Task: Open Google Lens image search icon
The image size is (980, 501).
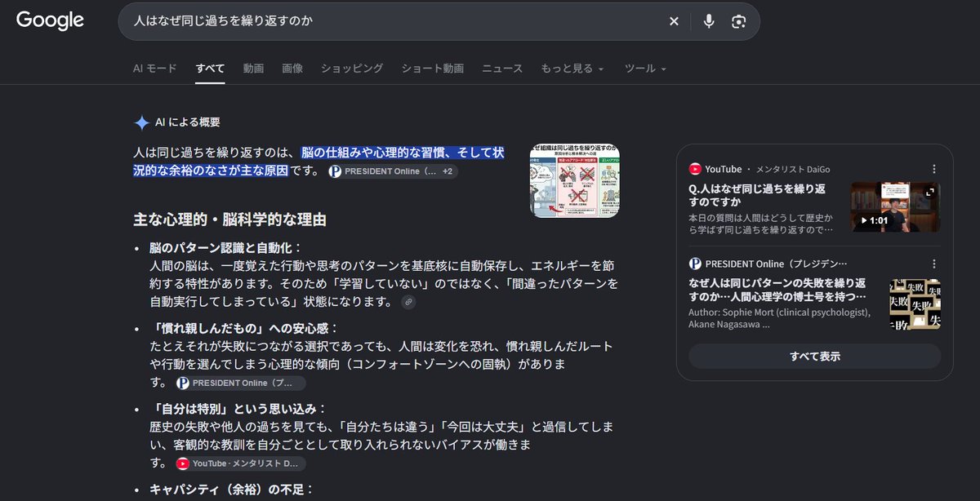Action: pos(739,21)
